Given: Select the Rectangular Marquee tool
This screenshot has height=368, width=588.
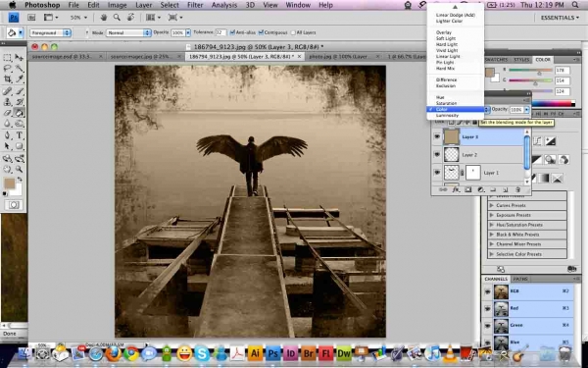Looking at the screenshot, I should (x=7, y=58).
